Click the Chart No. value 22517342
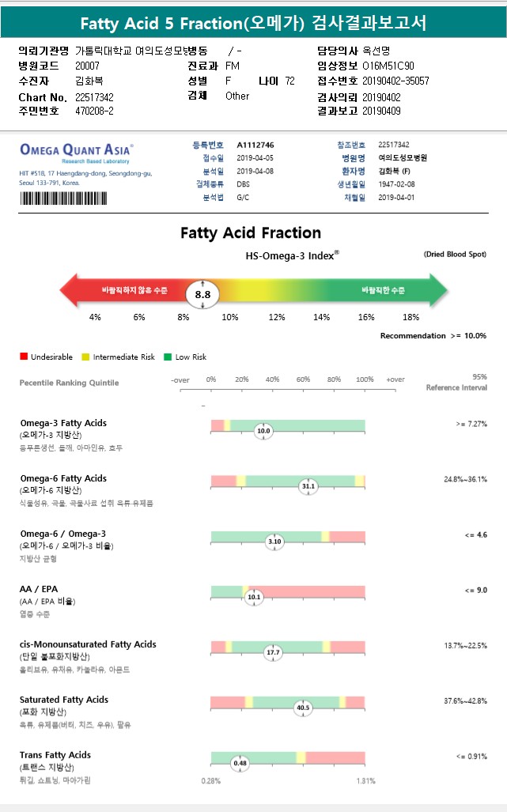This screenshot has width=507, height=812. (94, 96)
